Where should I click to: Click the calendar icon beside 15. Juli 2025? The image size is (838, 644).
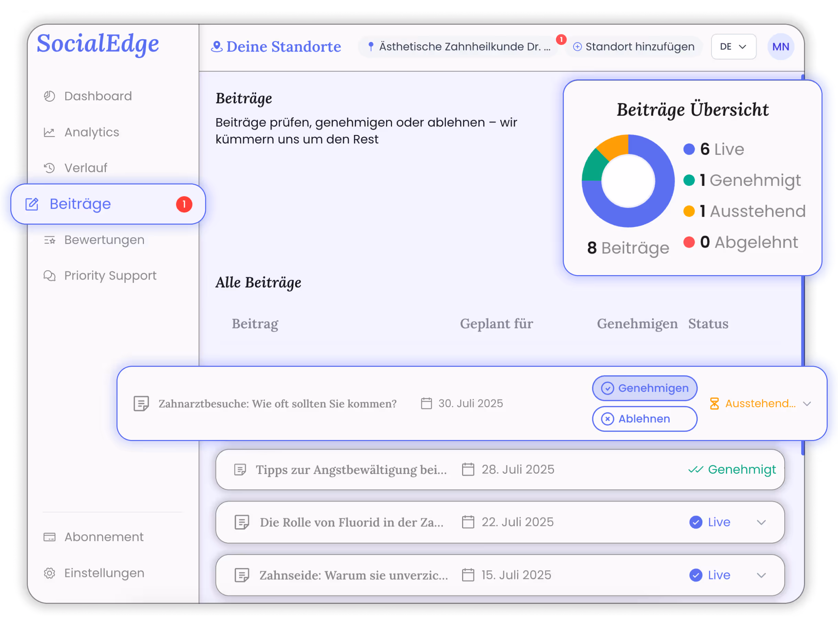tap(468, 575)
